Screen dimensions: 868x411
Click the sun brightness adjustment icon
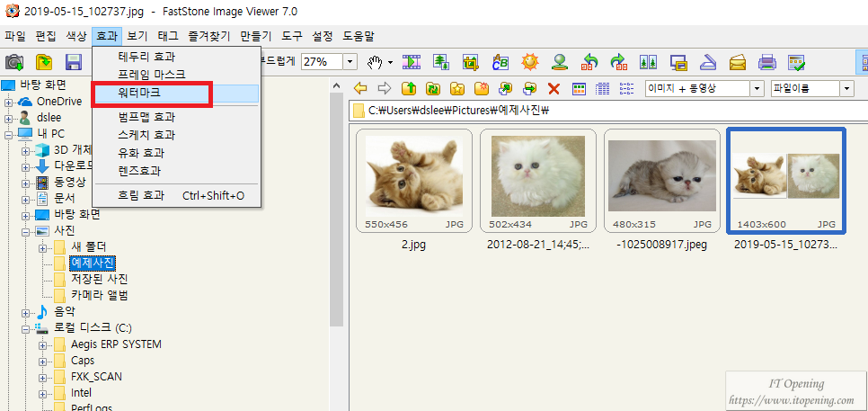point(530,62)
